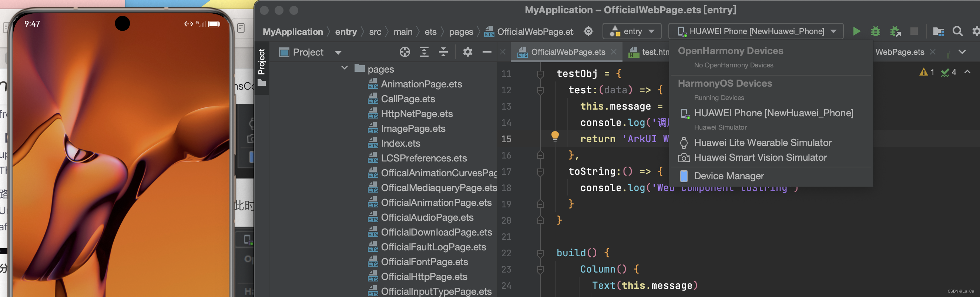Screen dimensions: 980x297
Task: Open OfficialAudioPage.ets file
Action: pyautogui.click(x=420, y=218)
